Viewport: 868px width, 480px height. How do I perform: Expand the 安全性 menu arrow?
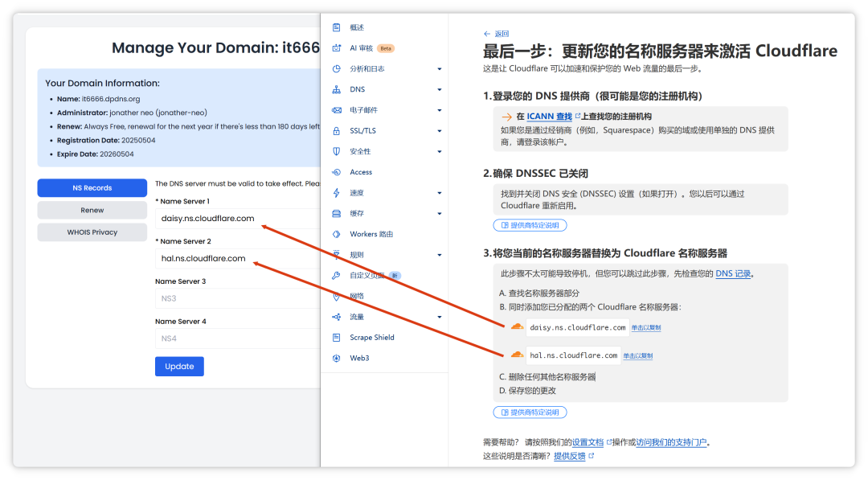tap(440, 152)
